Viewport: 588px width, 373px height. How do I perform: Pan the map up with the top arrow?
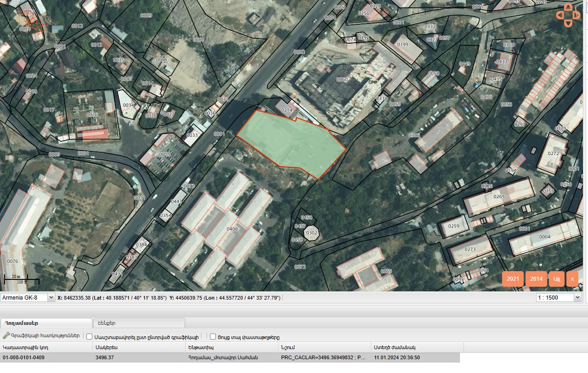click(x=568, y=7)
